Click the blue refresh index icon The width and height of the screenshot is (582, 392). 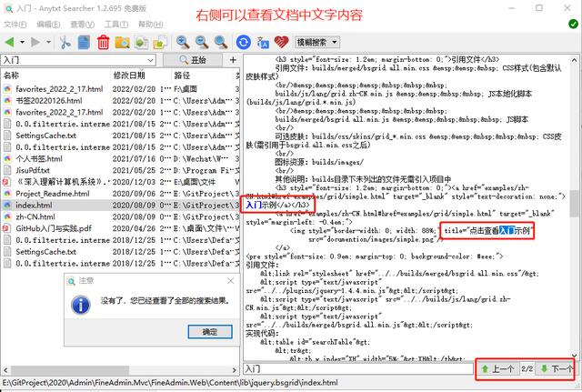243,43
